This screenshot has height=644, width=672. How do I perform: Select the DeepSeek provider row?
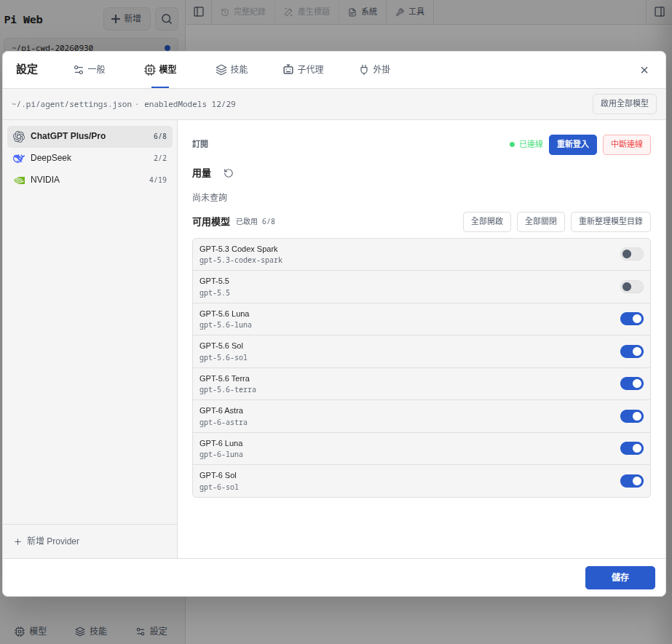[x=90, y=158]
